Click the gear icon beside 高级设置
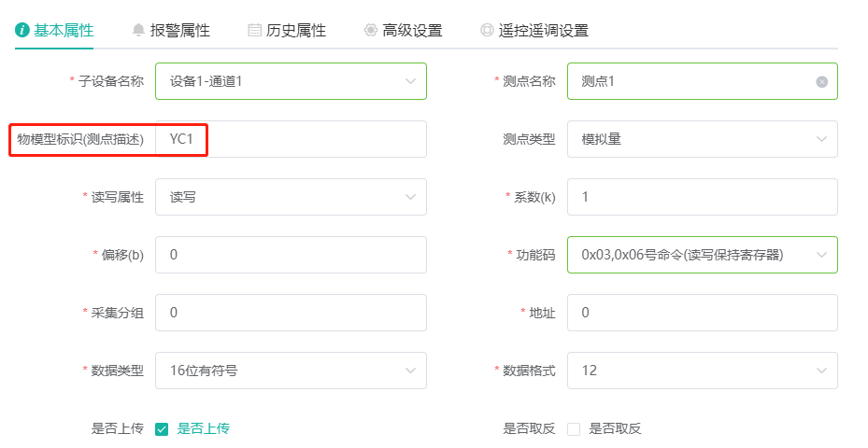Image resolution: width=868 pixels, height=448 pixels. click(x=370, y=30)
